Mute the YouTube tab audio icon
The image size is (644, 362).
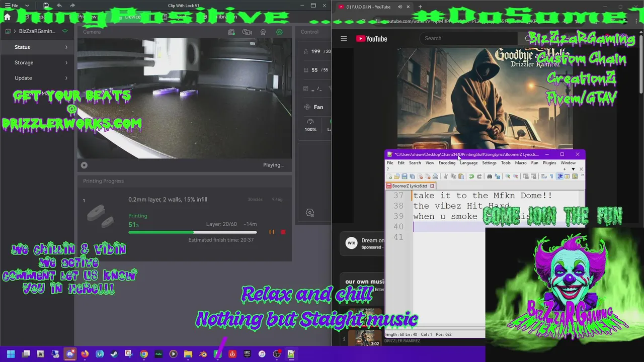click(x=400, y=7)
